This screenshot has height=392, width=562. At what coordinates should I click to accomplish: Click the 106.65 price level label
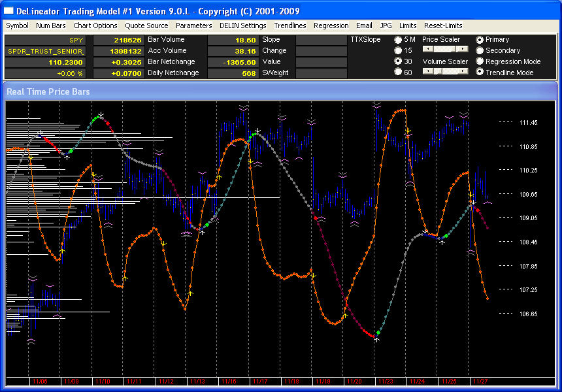[x=528, y=314]
